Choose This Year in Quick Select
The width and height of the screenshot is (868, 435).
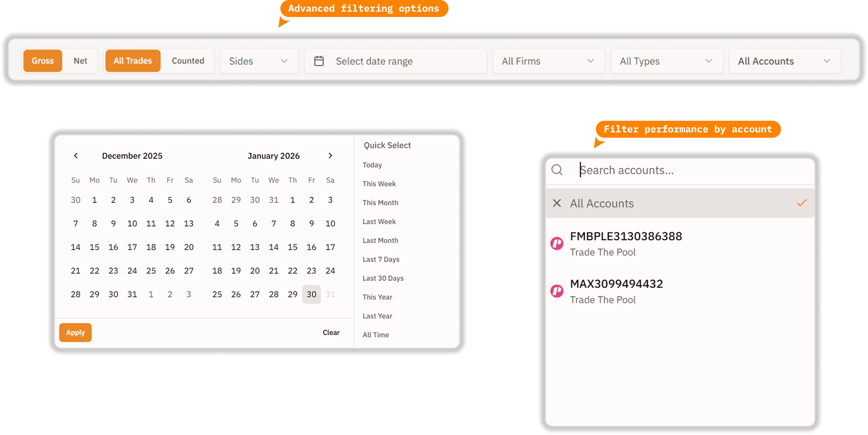click(378, 297)
